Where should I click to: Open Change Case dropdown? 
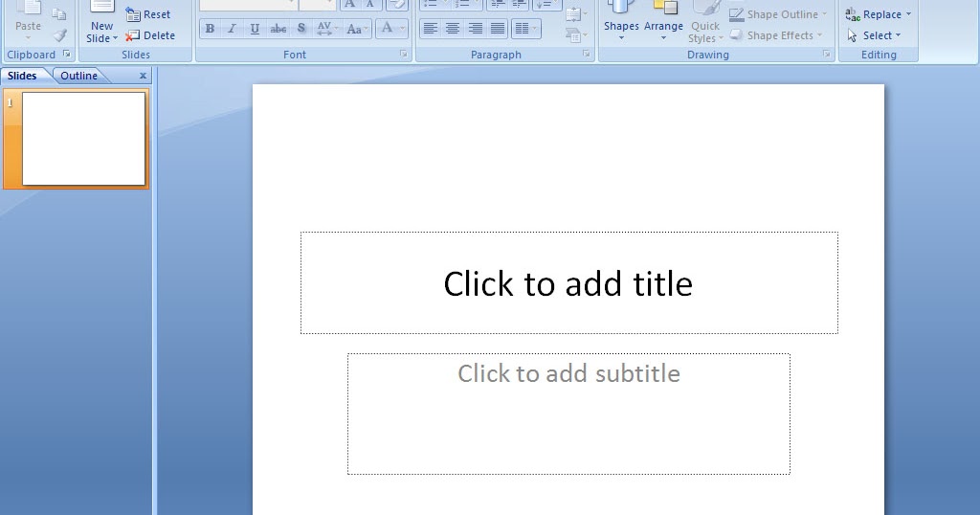pyautogui.click(x=357, y=29)
